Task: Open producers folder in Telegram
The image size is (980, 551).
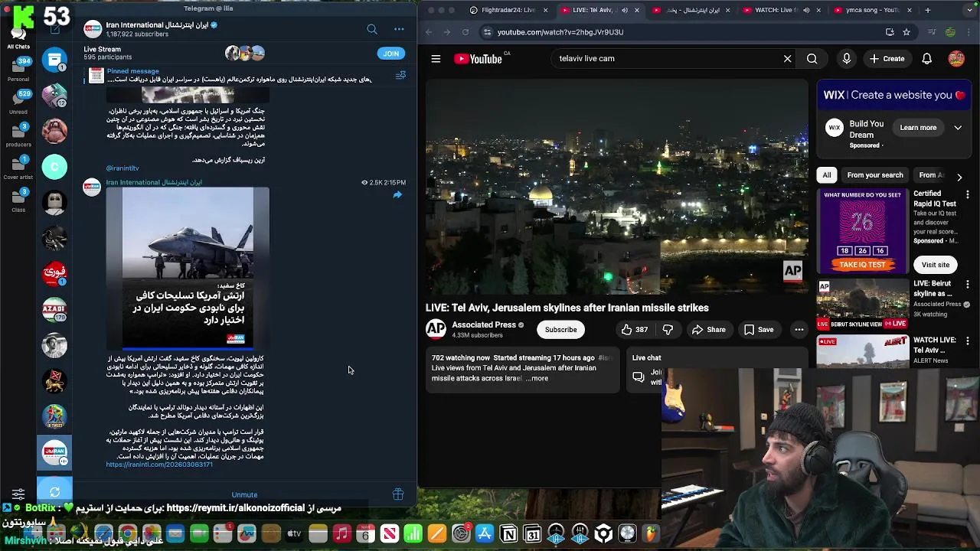Action: pyautogui.click(x=18, y=135)
